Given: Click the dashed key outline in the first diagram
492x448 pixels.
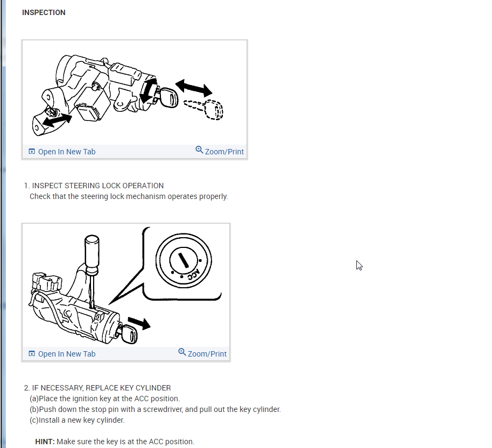Looking at the screenshot, I should point(203,109).
